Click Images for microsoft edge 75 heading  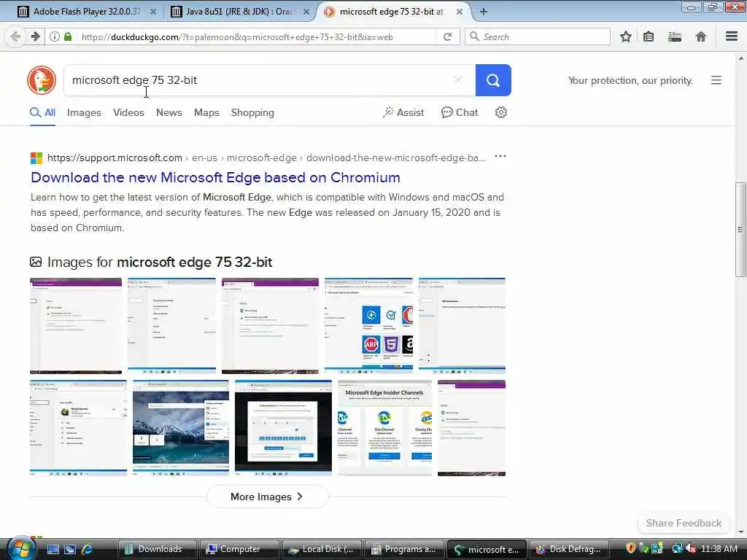click(160, 262)
